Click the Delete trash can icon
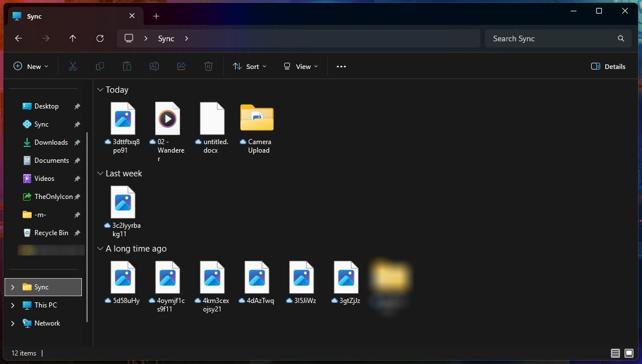This screenshot has height=364, width=642. point(209,66)
